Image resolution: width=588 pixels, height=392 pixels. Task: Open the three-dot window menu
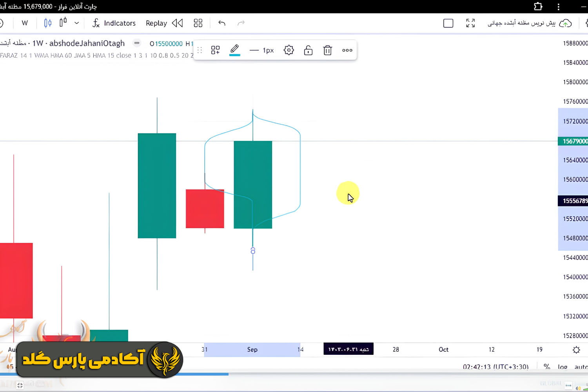[559, 6]
